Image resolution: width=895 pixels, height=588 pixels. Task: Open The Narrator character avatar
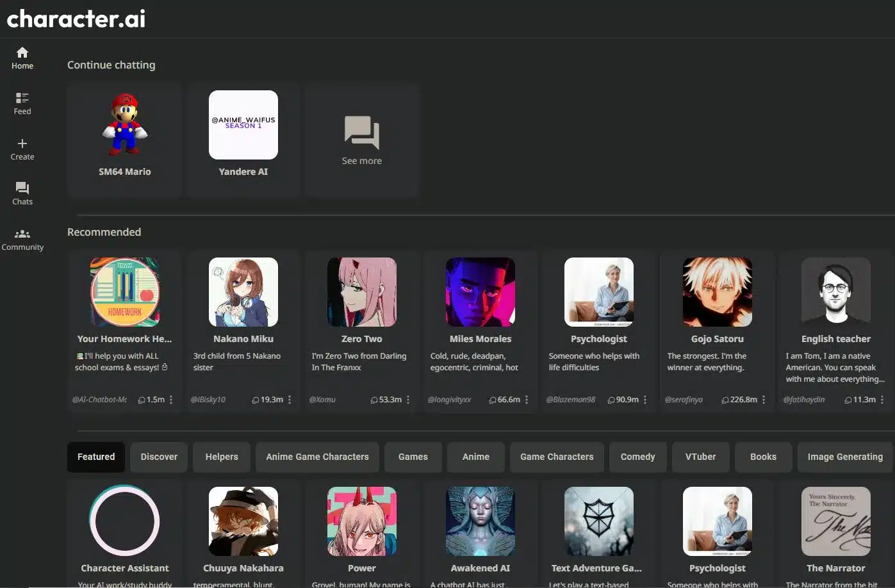pos(836,521)
